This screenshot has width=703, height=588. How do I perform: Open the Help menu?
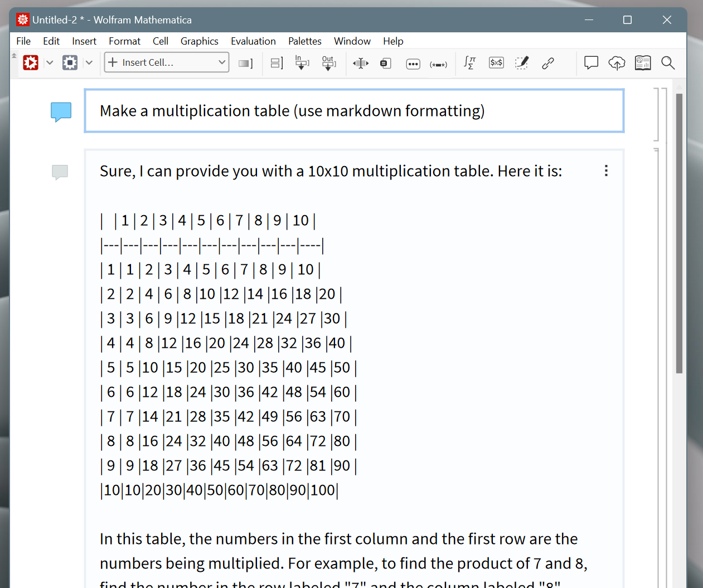pos(393,41)
